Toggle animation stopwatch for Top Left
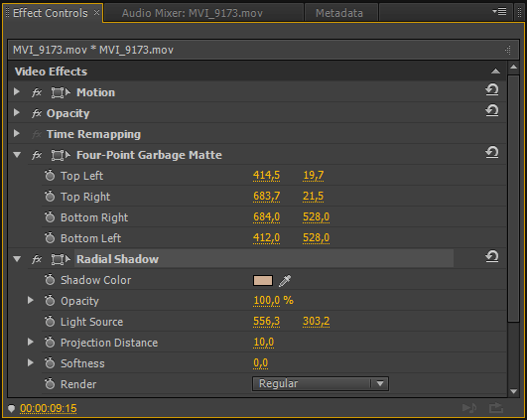The height and width of the screenshot is (420, 527). (x=50, y=175)
